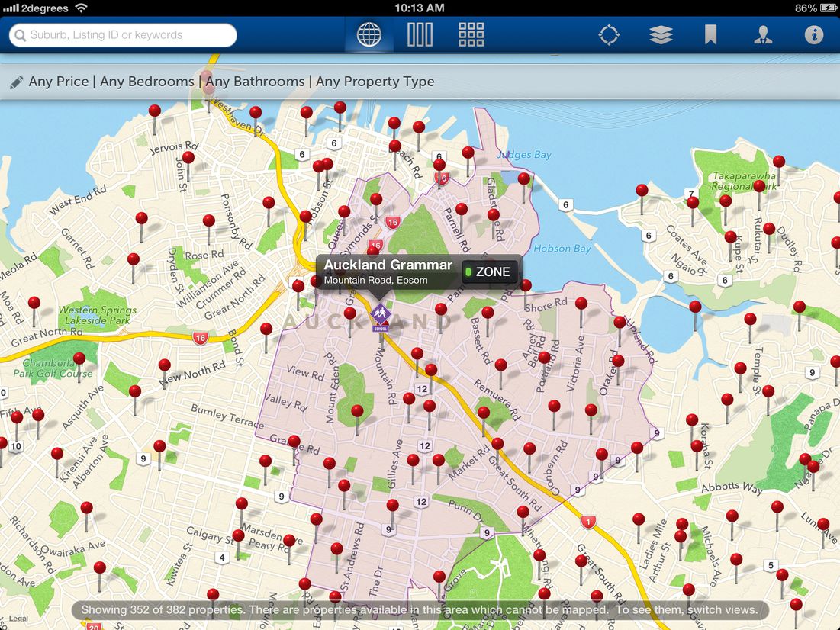Switch to the globe map view

click(x=369, y=35)
